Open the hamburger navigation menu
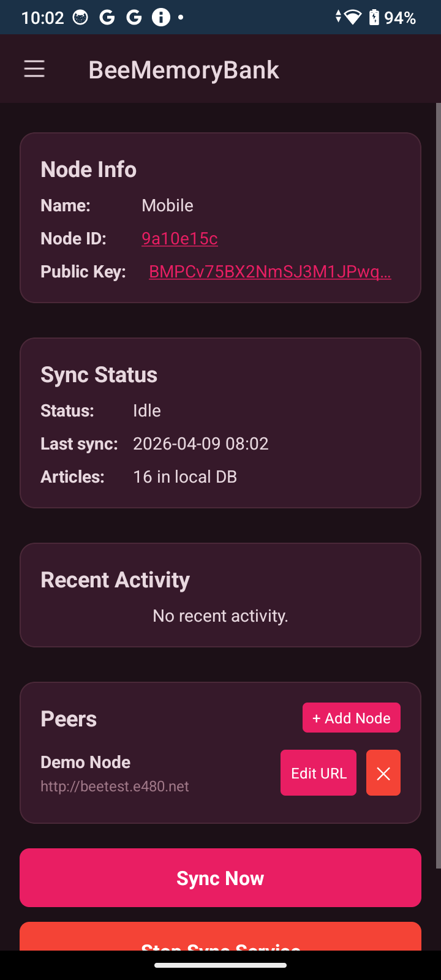Image resolution: width=441 pixels, height=980 pixels. (x=34, y=69)
